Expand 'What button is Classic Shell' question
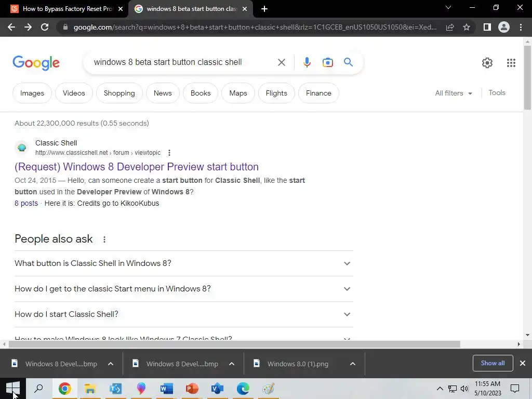 tap(184, 263)
